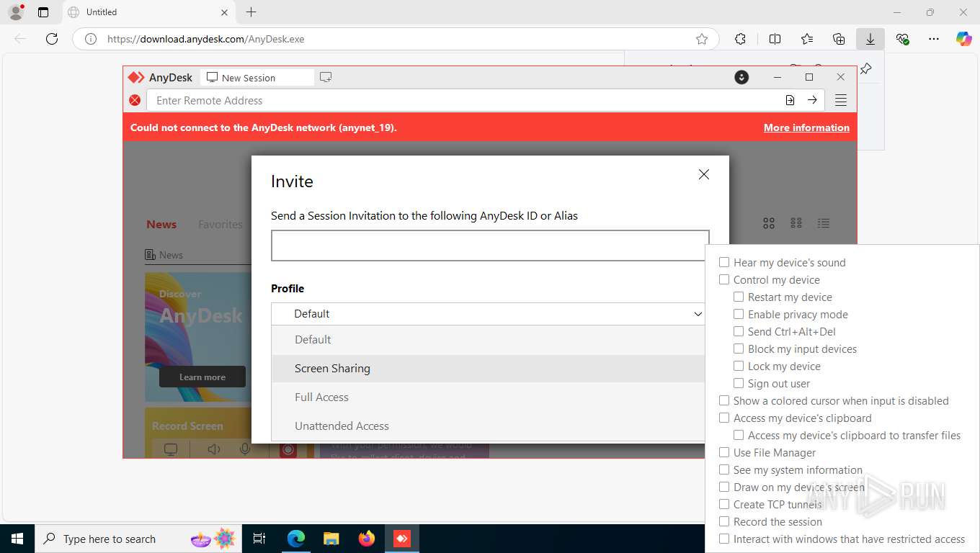Launch Firefox from taskbar
The width and height of the screenshot is (980, 553).
[x=367, y=539]
